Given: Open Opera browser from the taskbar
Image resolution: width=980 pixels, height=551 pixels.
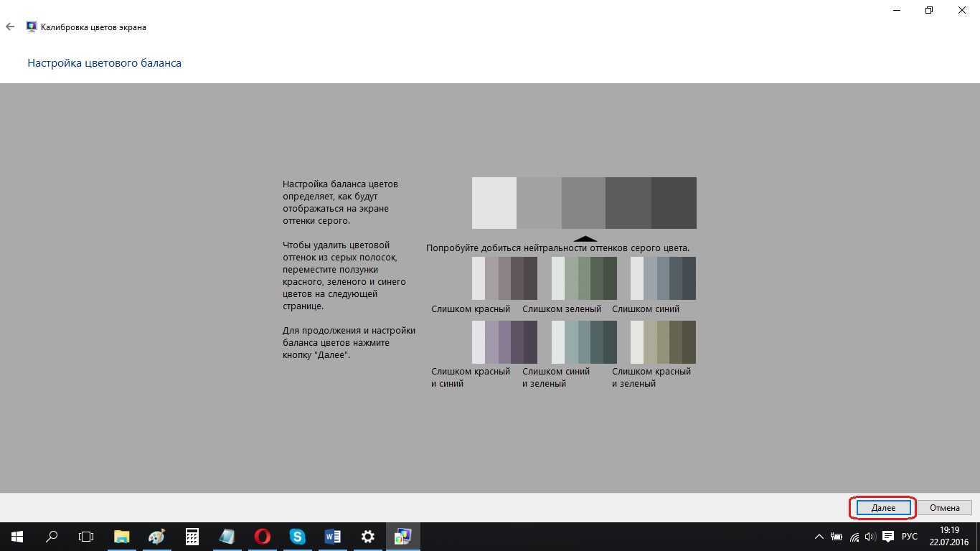Looking at the screenshot, I should [262, 537].
